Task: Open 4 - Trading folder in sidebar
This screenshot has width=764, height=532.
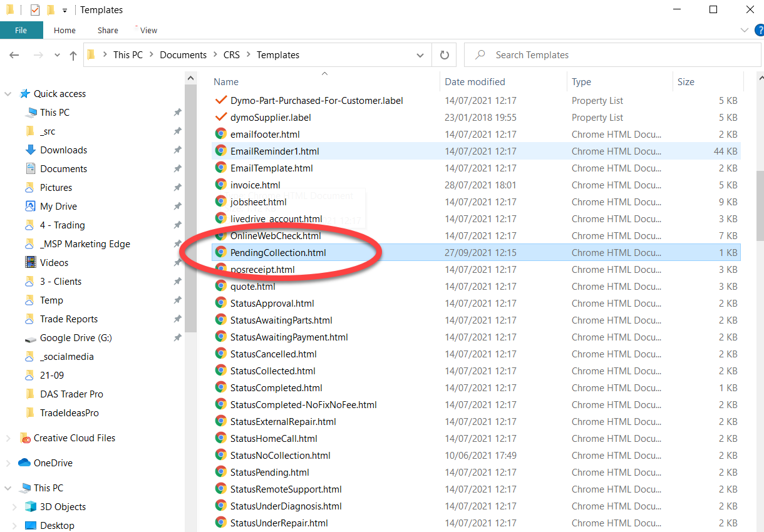Action: (x=62, y=225)
